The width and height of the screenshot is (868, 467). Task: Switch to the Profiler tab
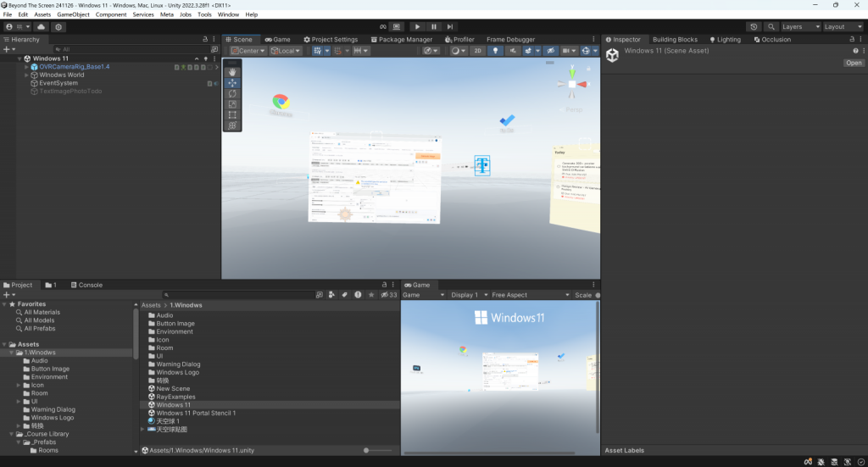click(459, 39)
